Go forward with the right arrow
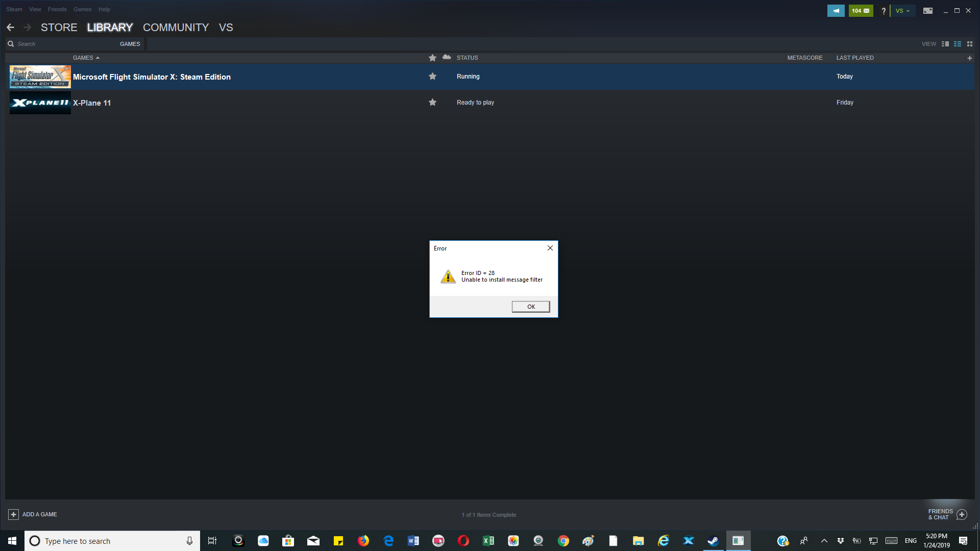The height and width of the screenshot is (551, 980). pyautogui.click(x=28, y=28)
